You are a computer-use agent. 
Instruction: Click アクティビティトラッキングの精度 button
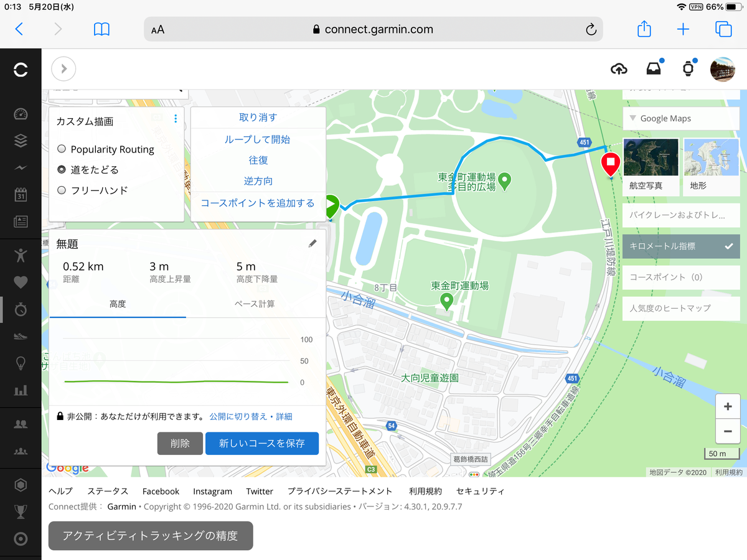click(x=151, y=536)
